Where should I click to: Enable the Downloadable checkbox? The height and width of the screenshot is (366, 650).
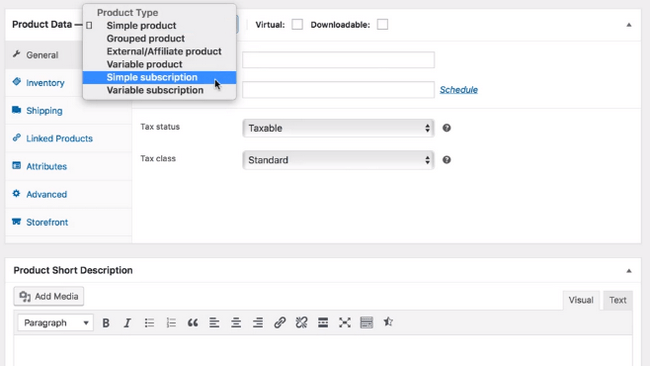click(x=383, y=24)
